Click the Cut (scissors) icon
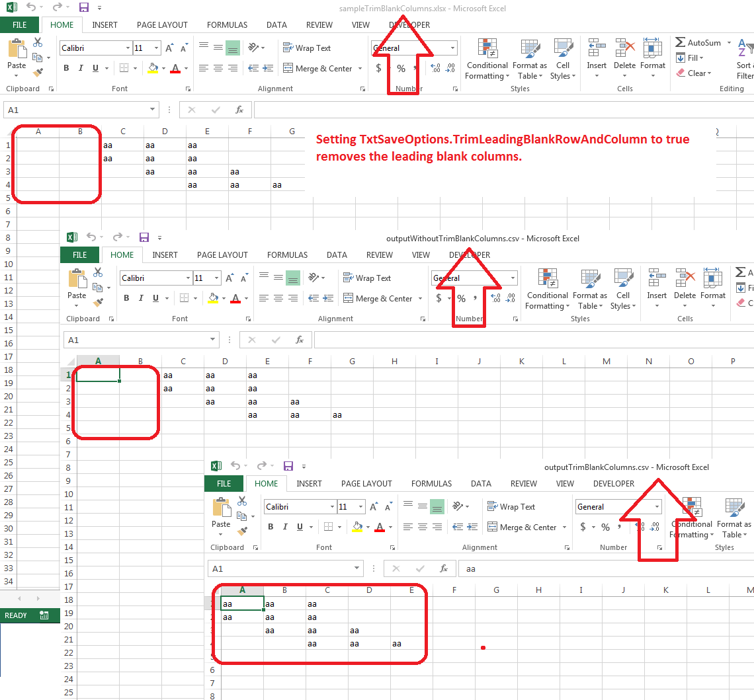This screenshot has width=754, height=700. point(38,41)
